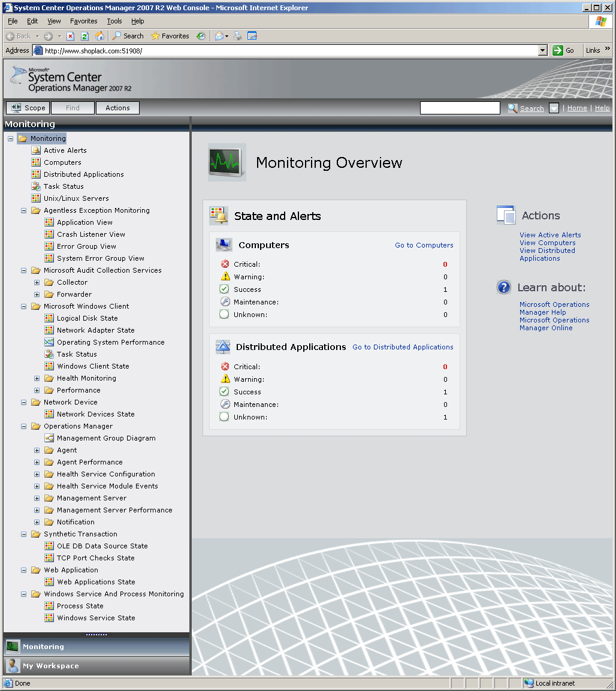This screenshot has height=691, width=616.
Task: Click the My Workspace user icon
Action: click(x=13, y=666)
